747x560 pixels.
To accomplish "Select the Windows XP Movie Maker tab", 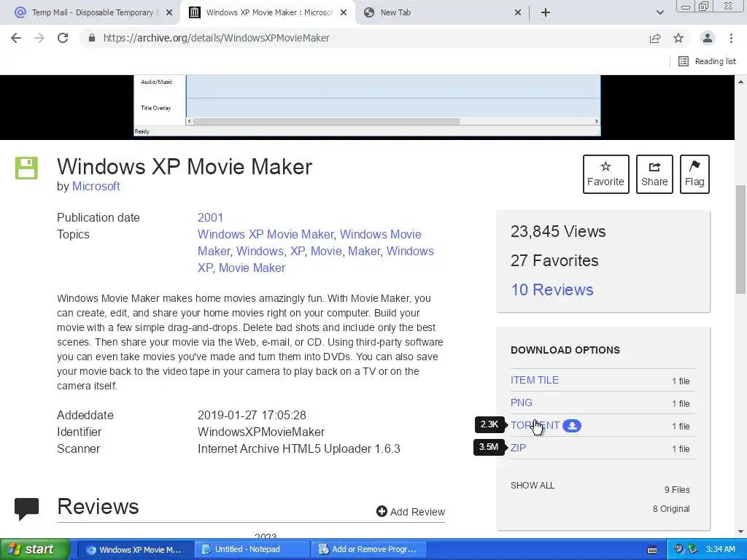I will tap(268, 12).
